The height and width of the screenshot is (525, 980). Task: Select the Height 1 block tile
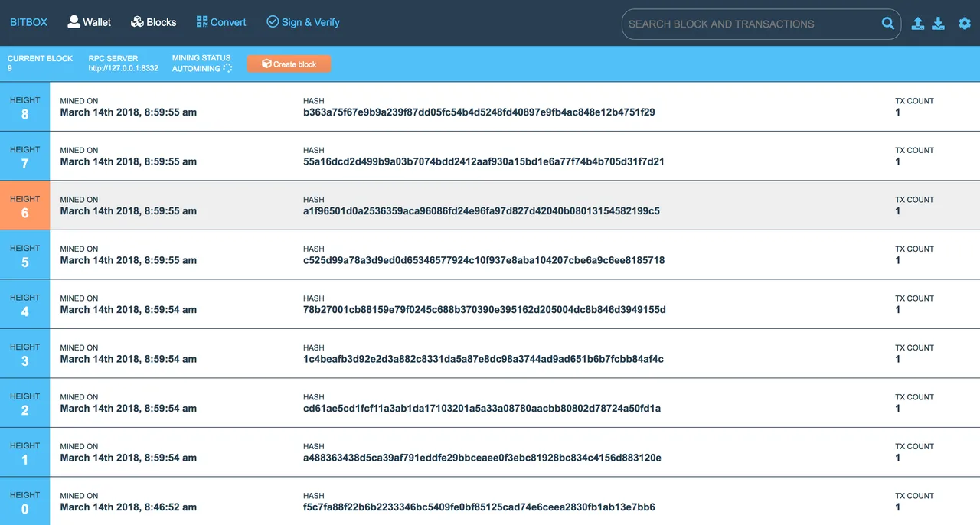tap(24, 452)
